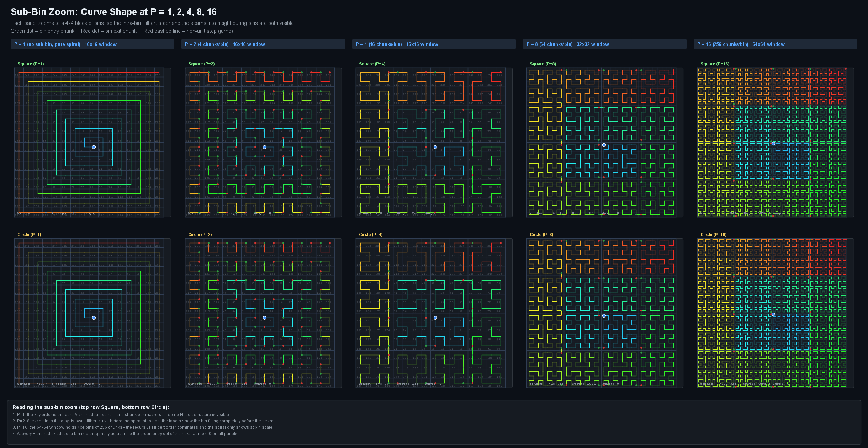Screen dimensions: 868x448
Task: Open the Circle (P=16) curve panel
Action: 776,313
